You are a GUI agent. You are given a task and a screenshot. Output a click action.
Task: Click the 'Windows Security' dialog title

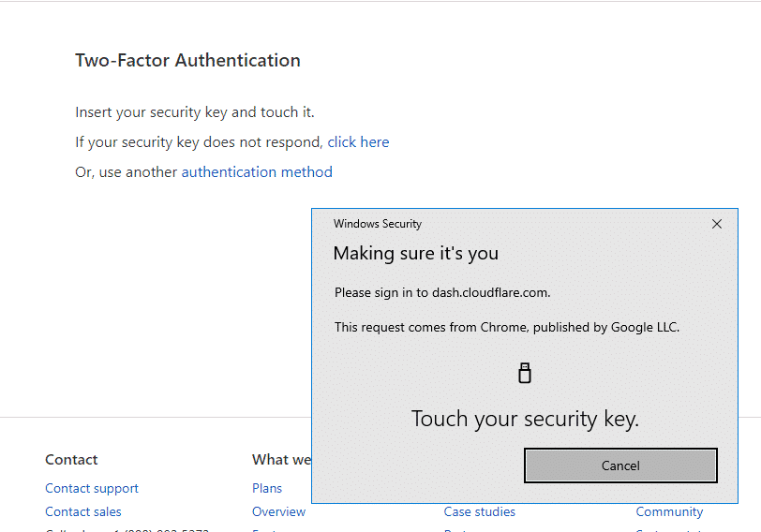(x=378, y=224)
